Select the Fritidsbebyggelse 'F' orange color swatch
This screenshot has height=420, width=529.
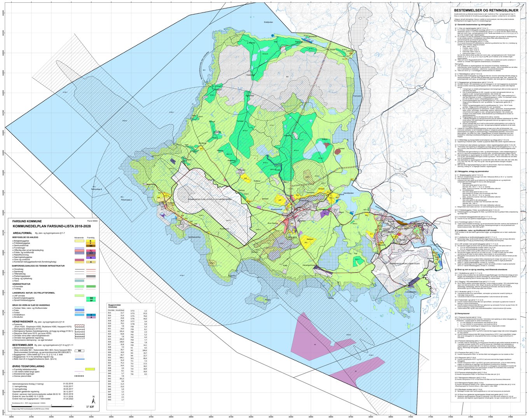click(90, 244)
